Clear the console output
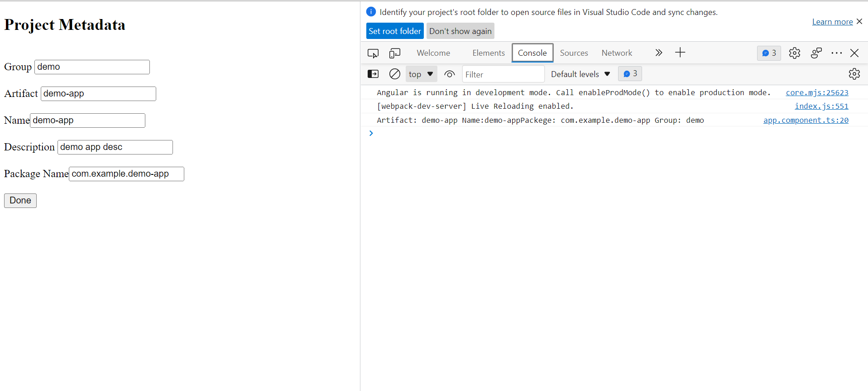The height and width of the screenshot is (391, 868). tap(395, 74)
